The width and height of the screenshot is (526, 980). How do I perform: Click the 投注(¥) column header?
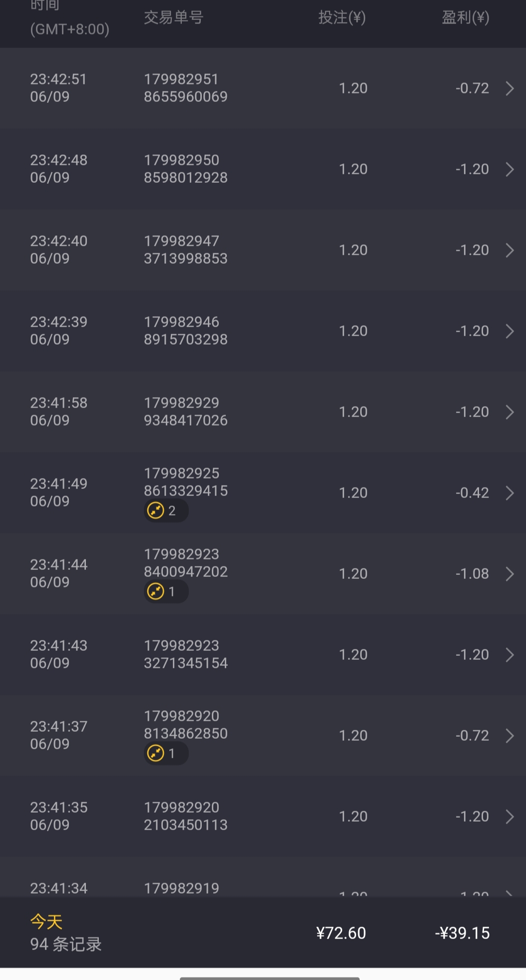[x=342, y=18]
